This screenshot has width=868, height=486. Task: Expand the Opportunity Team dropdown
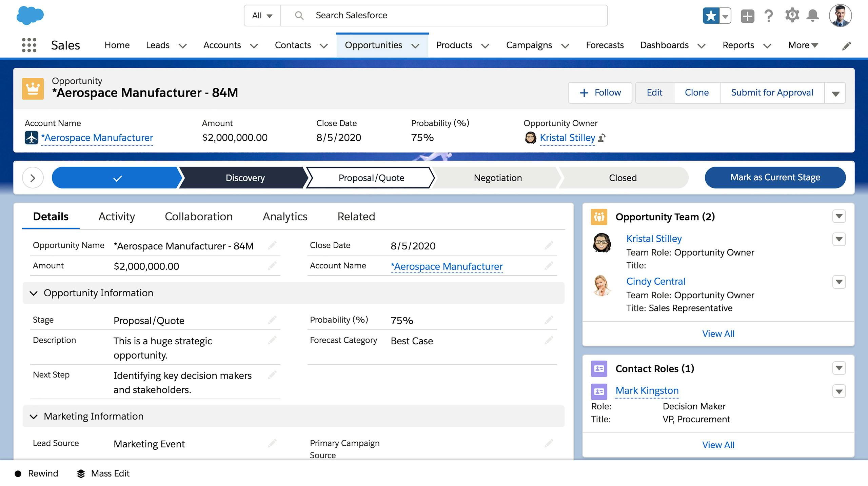coord(840,216)
